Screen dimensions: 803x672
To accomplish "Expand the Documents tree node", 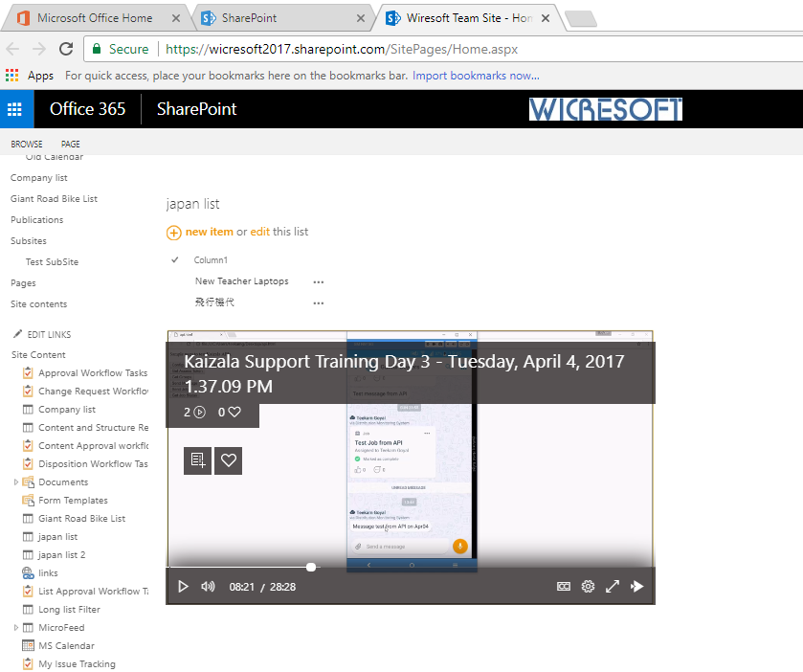I will tap(16, 482).
